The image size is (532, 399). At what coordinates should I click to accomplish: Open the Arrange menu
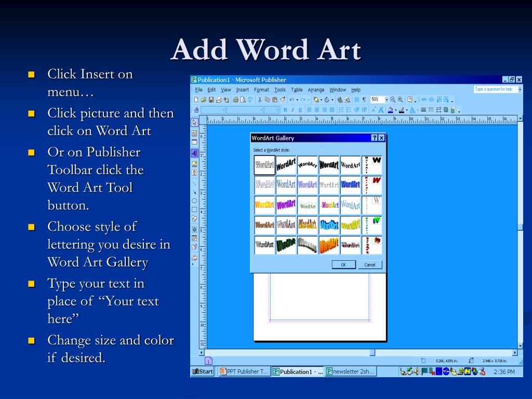coord(316,89)
